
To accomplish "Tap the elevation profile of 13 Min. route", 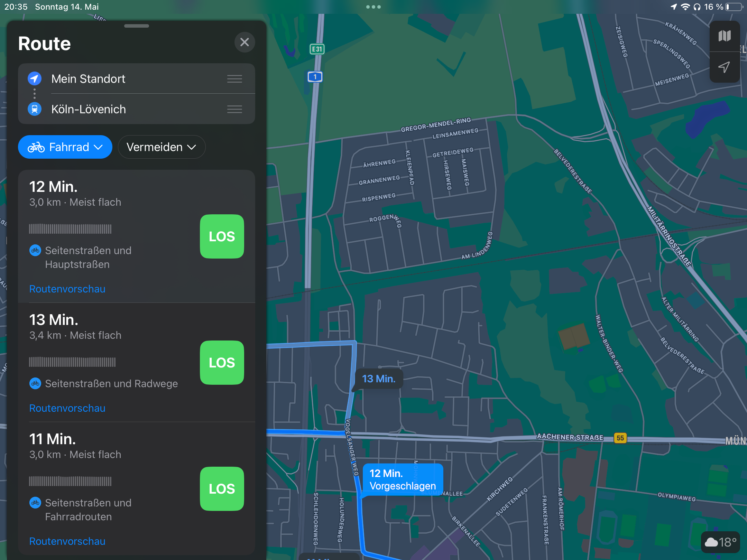I will click(72, 362).
